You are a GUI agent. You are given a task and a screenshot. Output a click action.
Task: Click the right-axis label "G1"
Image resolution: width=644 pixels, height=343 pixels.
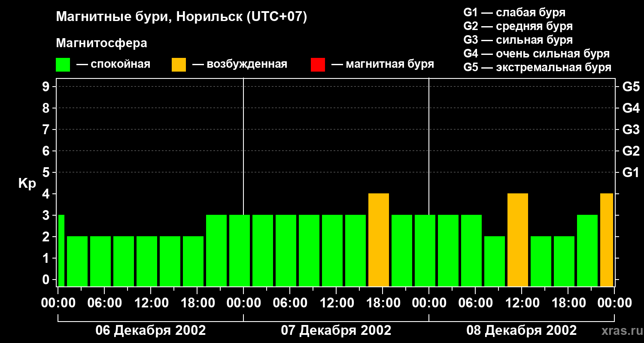(631, 172)
